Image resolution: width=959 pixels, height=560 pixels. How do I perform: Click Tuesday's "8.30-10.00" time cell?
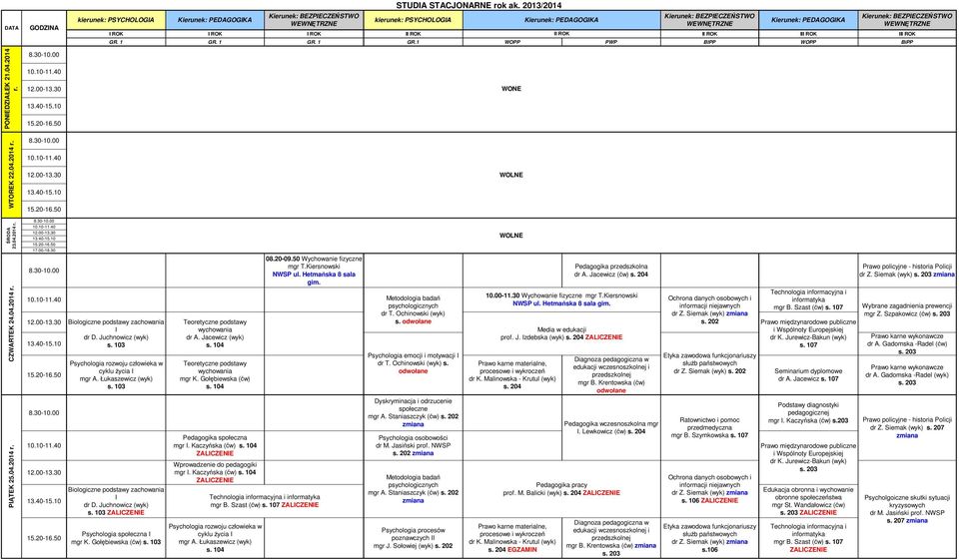coord(44,141)
